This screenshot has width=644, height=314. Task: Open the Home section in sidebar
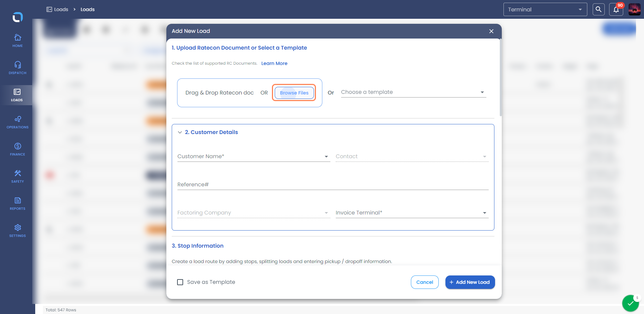point(17,41)
